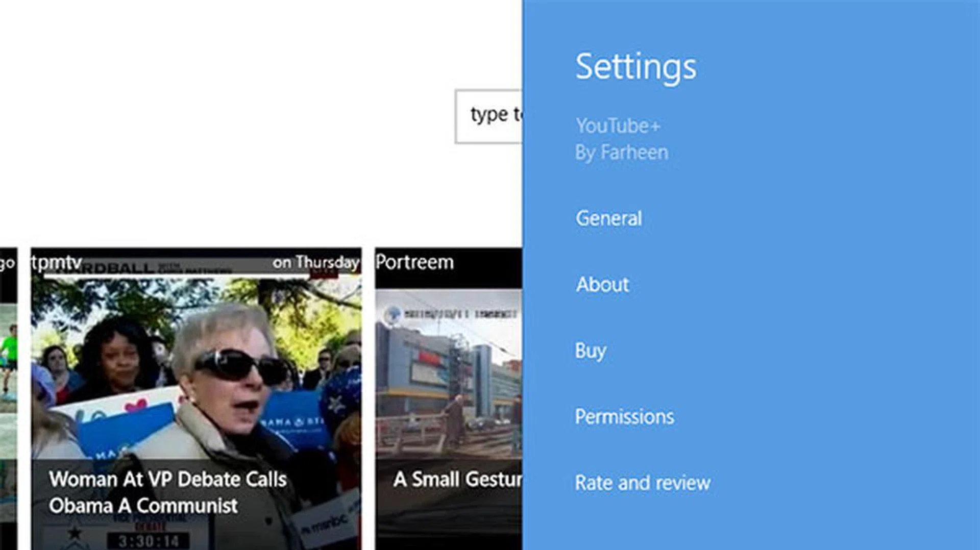980x550 pixels.
Task: Select the Buy option in Settings
Action: (x=591, y=351)
